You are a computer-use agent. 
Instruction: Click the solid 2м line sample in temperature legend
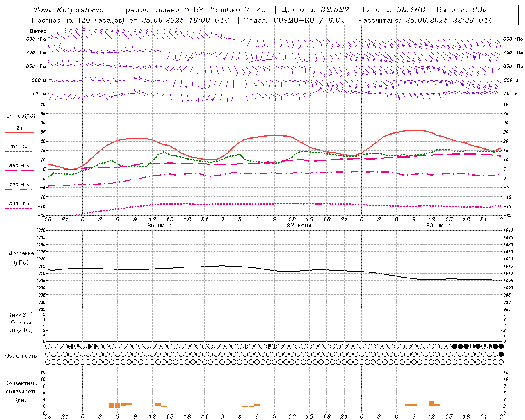coord(19,132)
